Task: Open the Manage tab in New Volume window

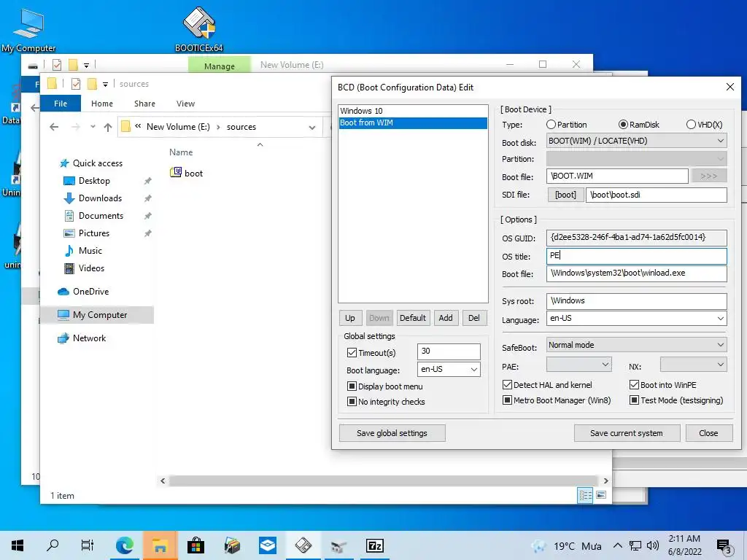Action: pos(219,65)
